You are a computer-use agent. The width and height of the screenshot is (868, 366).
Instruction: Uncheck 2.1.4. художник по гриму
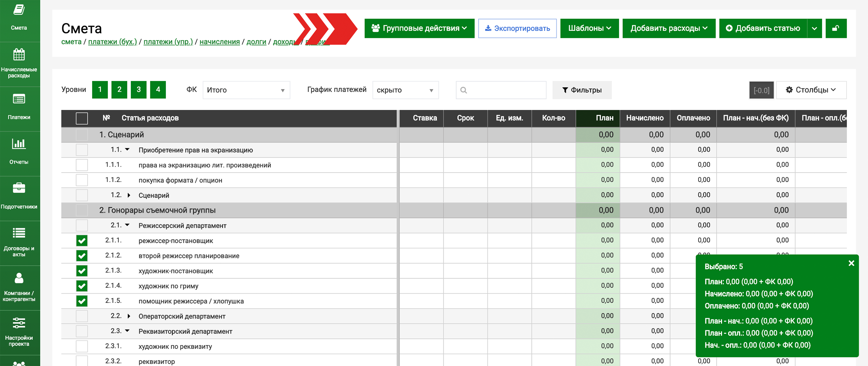[82, 286]
